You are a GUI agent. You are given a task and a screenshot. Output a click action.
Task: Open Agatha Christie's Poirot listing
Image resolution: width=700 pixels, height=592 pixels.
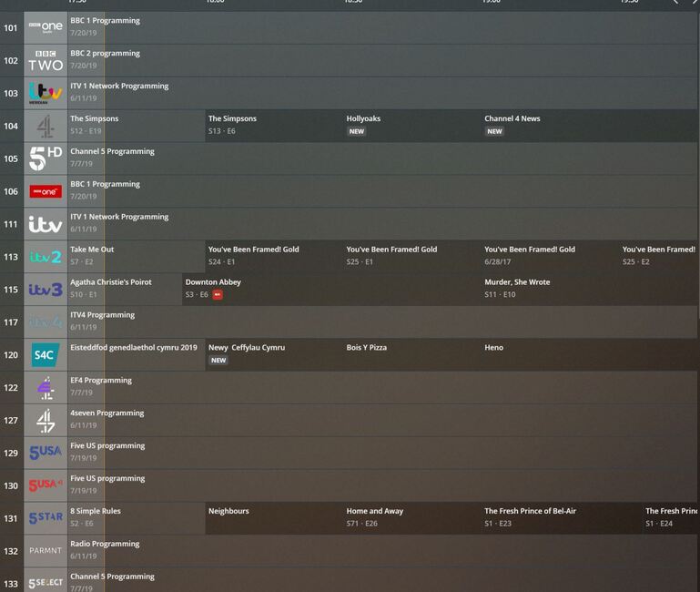point(125,290)
